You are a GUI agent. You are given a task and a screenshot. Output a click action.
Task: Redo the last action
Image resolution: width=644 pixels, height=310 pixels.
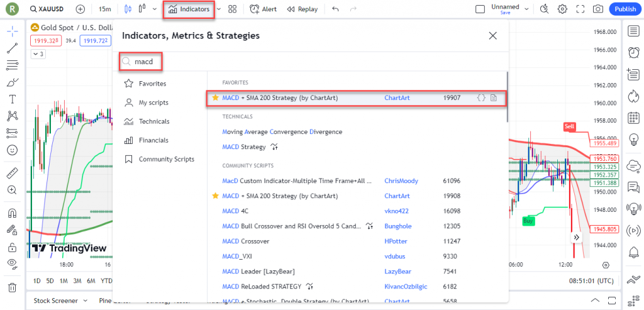353,9
